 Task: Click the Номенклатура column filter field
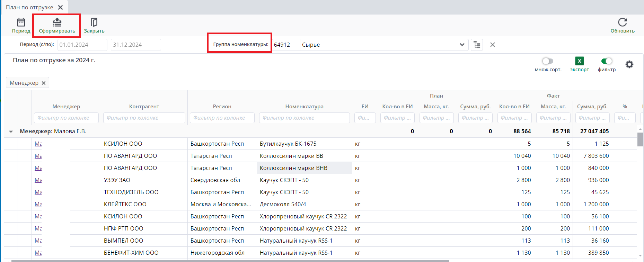coord(304,118)
